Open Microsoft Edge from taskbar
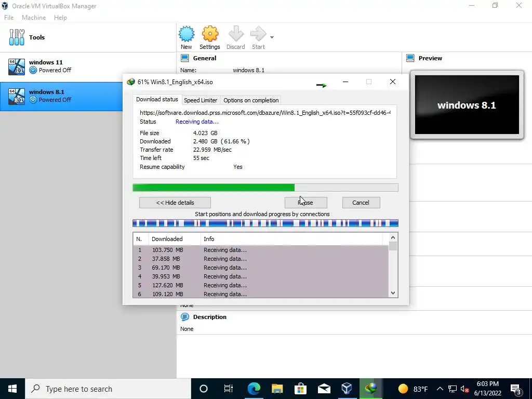This screenshot has height=399, width=532. click(254, 389)
